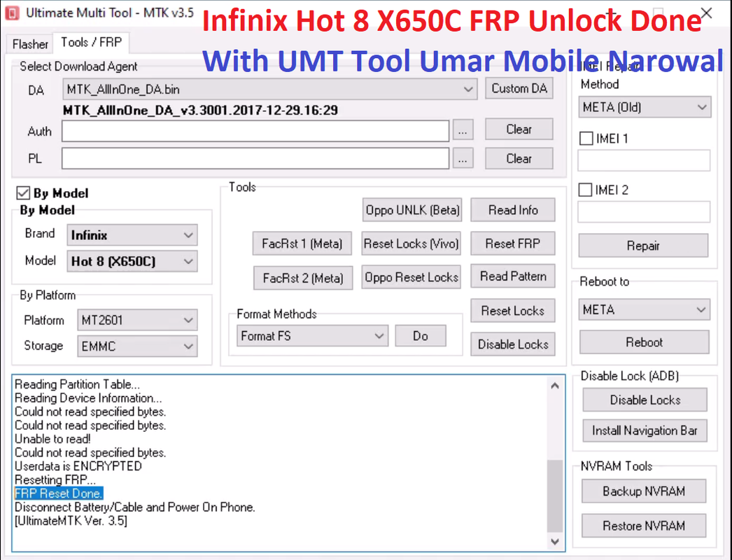This screenshot has width=732, height=560.
Task: Open the DA download agent dropdown
Action: [270, 89]
